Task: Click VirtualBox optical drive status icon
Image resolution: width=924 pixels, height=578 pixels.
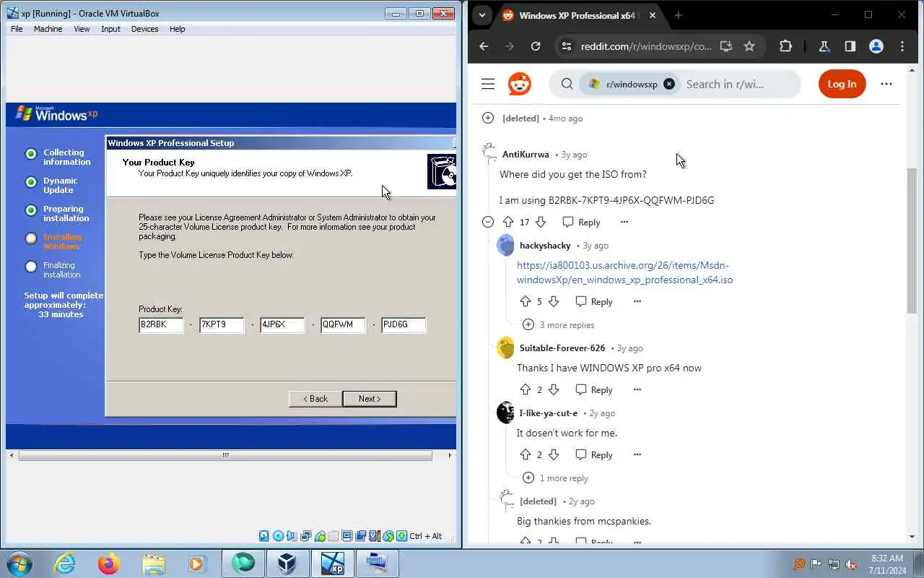Action: tap(278, 536)
